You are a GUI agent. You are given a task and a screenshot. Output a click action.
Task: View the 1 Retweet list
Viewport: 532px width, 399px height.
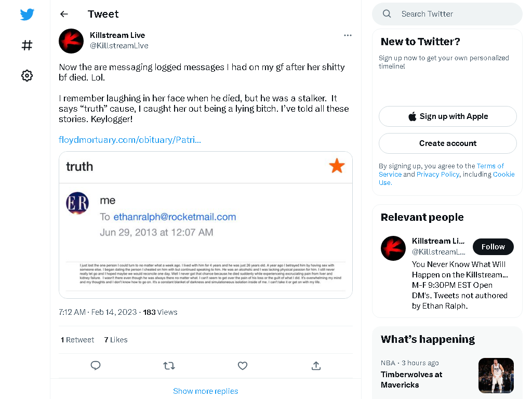pos(77,340)
